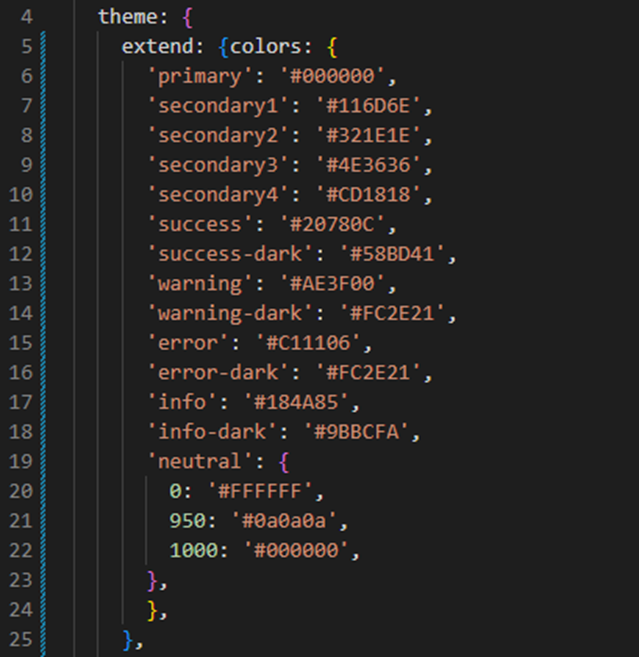The image size is (639, 657).
Task: Click the '#184A85' info color value
Action: 296,403
